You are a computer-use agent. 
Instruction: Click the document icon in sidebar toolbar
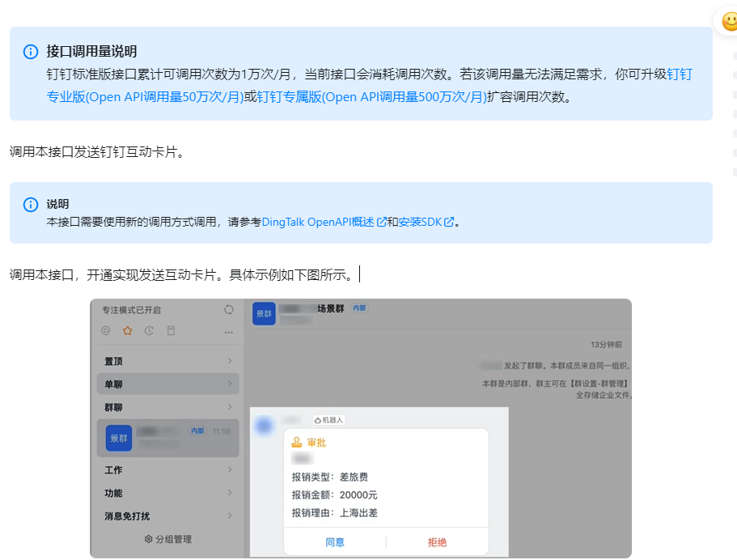171,330
